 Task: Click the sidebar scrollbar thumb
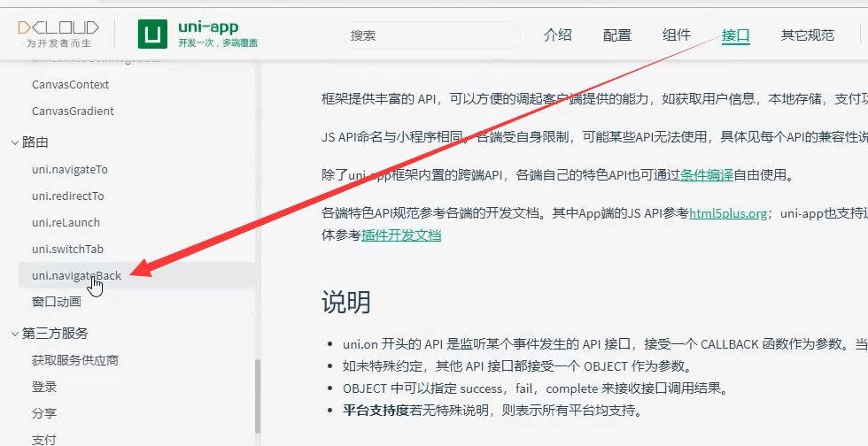[x=258, y=396]
